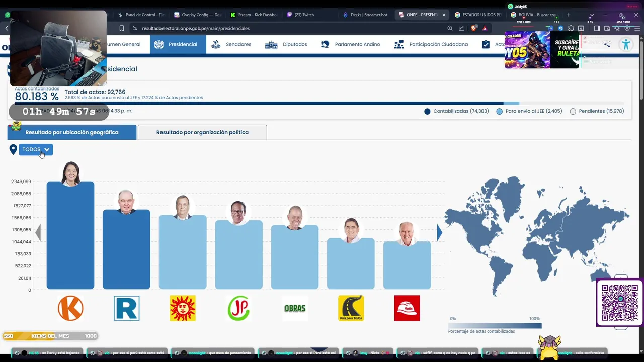The height and width of the screenshot is (362, 644).
Task: Expand the TODOS location dropdown
Action: coord(36,149)
